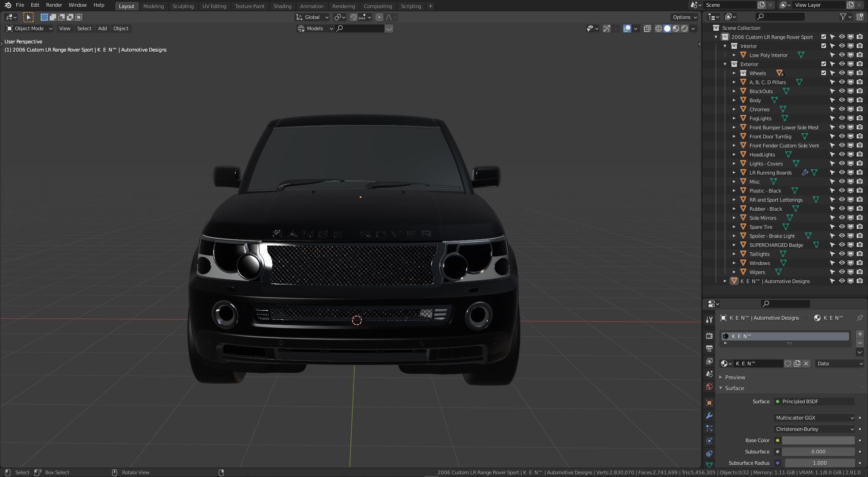Toggle proportional editing

click(379, 17)
